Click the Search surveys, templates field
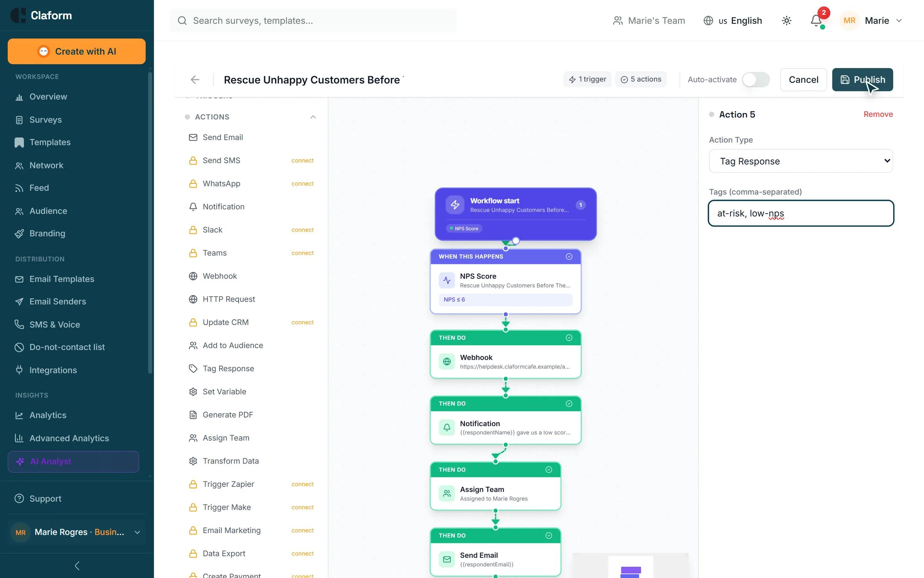 point(313,20)
